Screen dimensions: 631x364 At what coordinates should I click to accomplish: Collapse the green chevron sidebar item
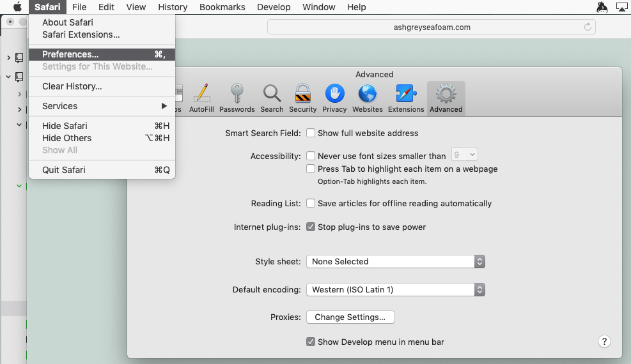pyautogui.click(x=19, y=186)
